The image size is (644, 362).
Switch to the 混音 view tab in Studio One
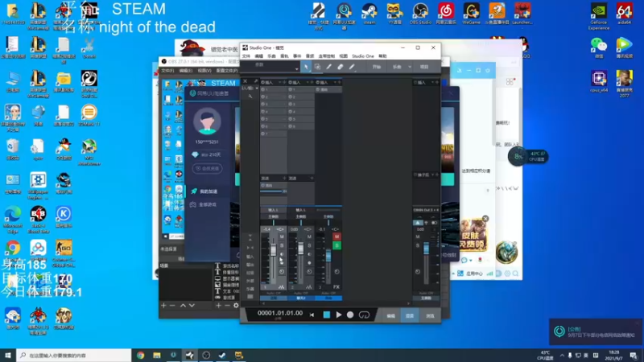click(x=410, y=315)
